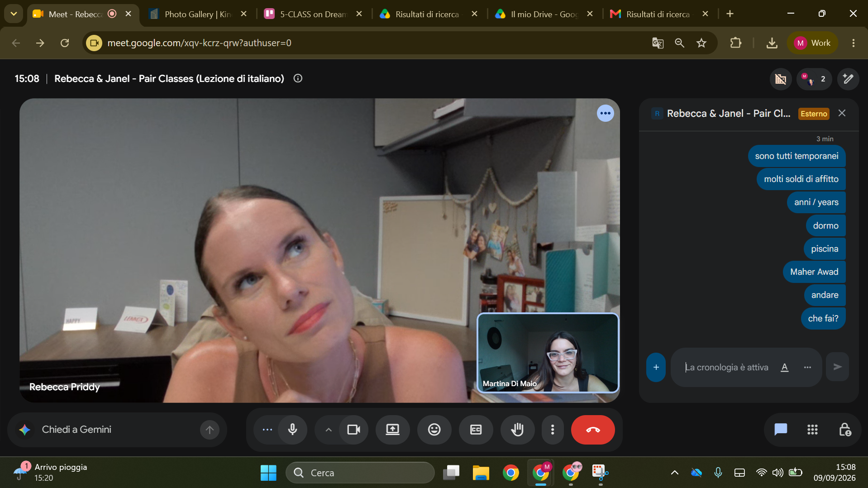The width and height of the screenshot is (868, 488).
Task: End the call with red button
Action: tap(593, 430)
